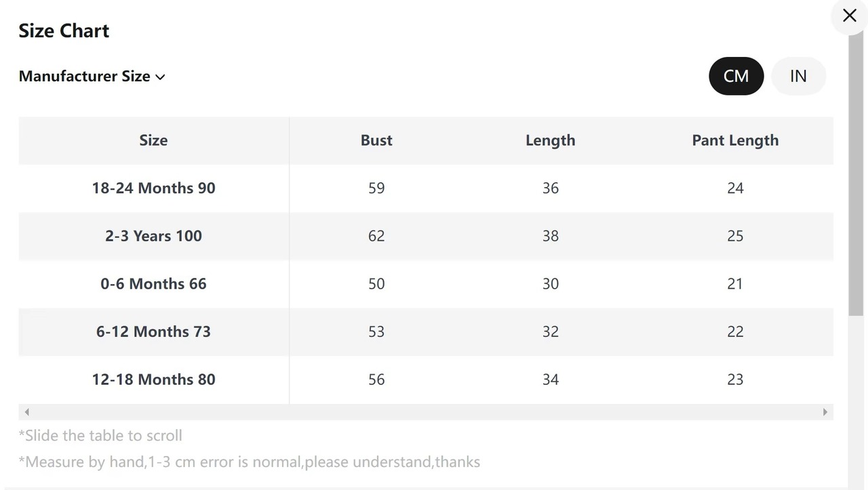Select the Size column header
Viewport: 868px width, 490px height.
point(153,140)
